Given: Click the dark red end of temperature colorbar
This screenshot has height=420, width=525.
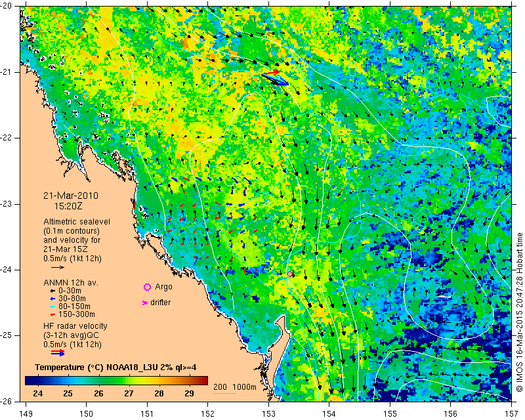Looking at the screenshot, I should [x=204, y=381].
